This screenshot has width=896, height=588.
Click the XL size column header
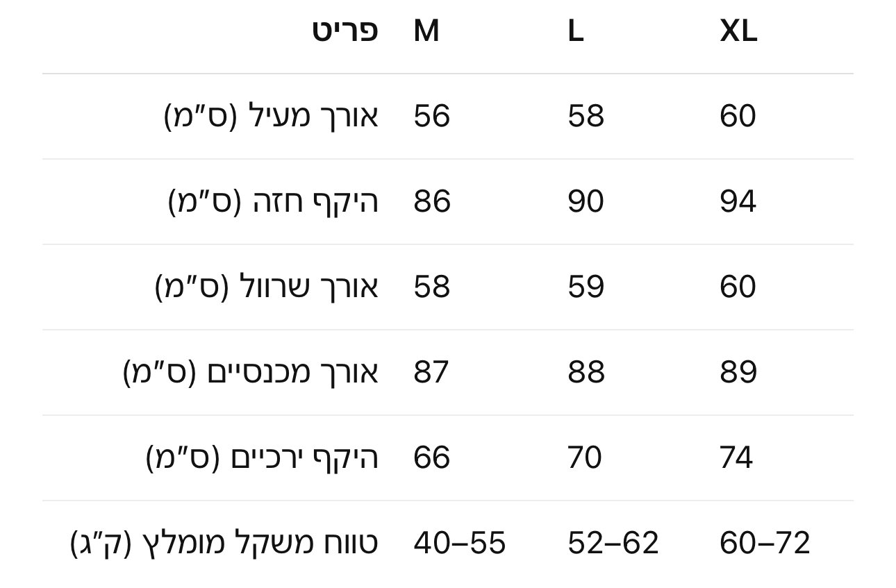(x=738, y=31)
